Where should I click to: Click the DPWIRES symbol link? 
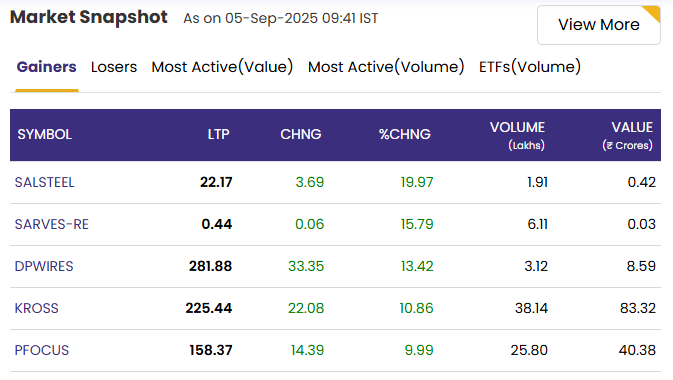(x=44, y=266)
